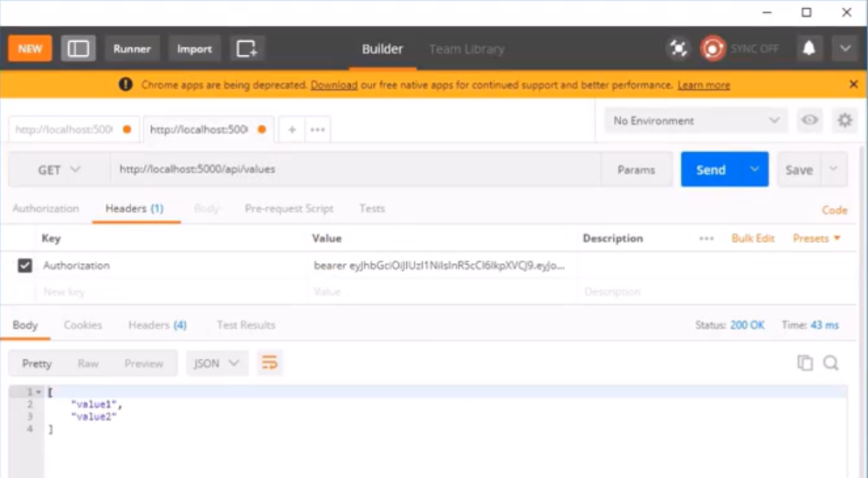The height and width of the screenshot is (478, 868).
Task: Send the request
Action: pos(711,170)
